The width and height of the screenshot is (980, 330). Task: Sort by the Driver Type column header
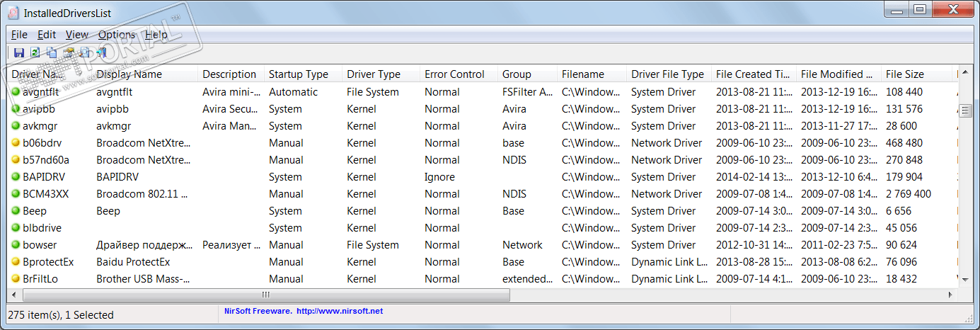pos(374,74)
